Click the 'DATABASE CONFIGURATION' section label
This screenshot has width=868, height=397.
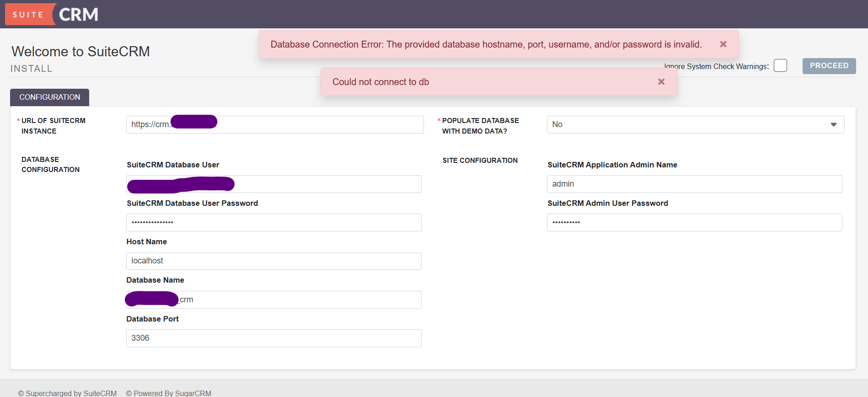[x=50, y=165]
